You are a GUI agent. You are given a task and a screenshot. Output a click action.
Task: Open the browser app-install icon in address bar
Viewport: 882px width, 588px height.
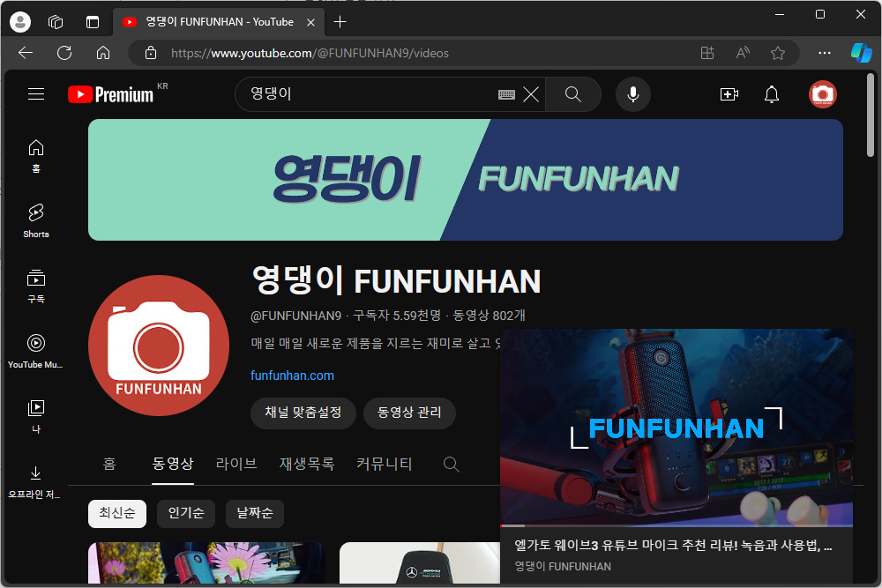point(707,53)
